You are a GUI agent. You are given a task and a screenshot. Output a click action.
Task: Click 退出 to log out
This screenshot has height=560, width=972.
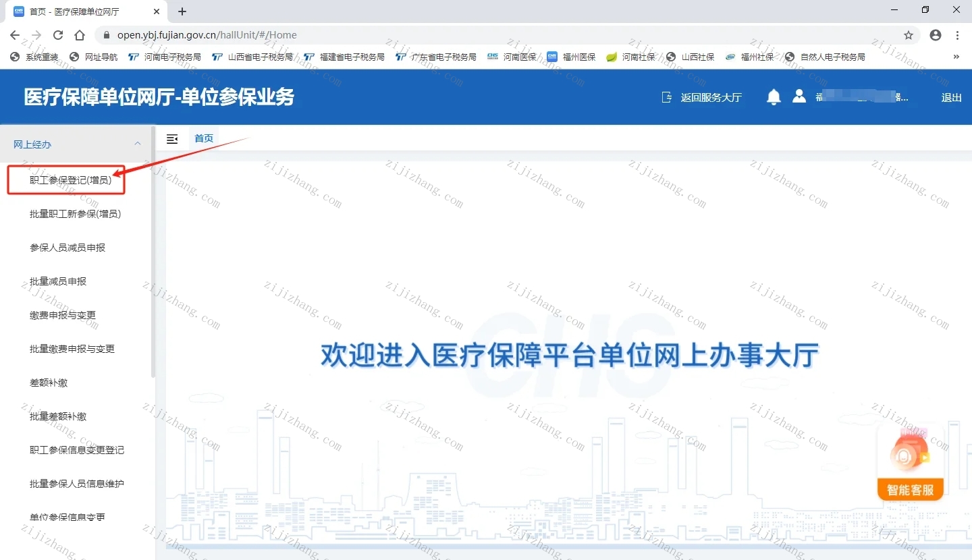click(x=952, y=97)
